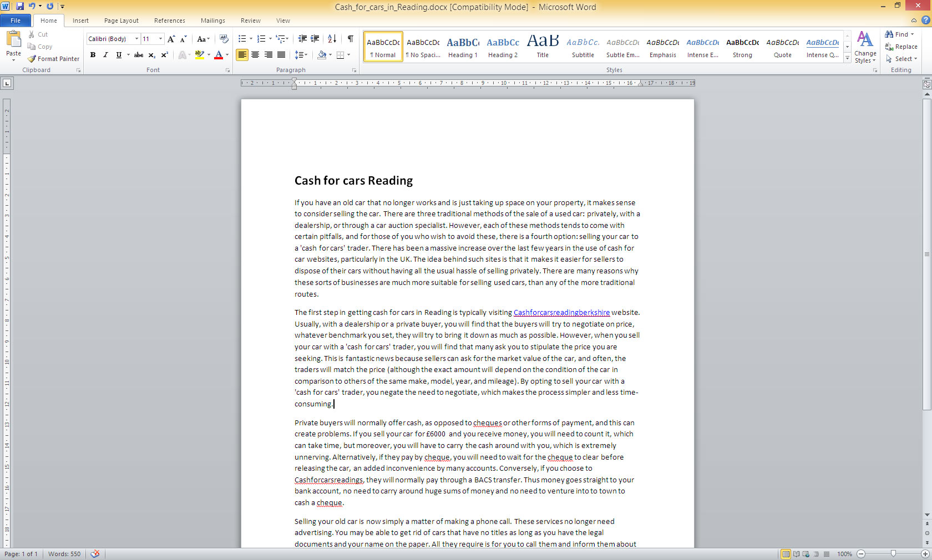932x560 pixels.
Task: Click the Grow Font icon
Action: tap(171, 39)
